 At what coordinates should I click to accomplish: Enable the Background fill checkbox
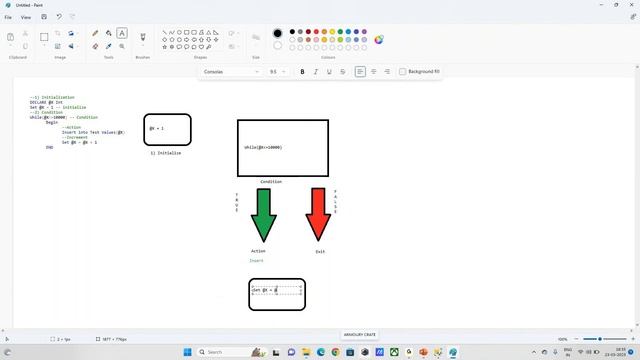402,72
